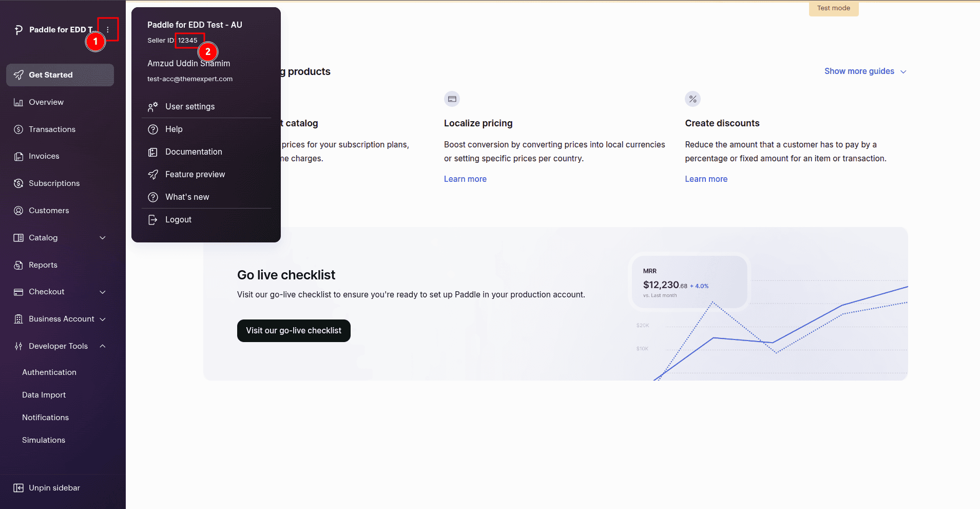Click the Create discounts percent icon
The image size is (980, 509).
pos(693,99)
